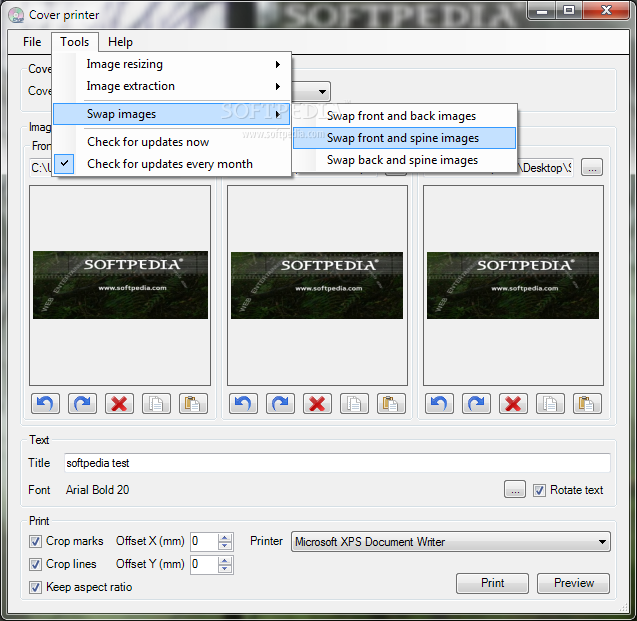Close the Tools menu
Screen dimensions: 637x621
coord(75,42)
